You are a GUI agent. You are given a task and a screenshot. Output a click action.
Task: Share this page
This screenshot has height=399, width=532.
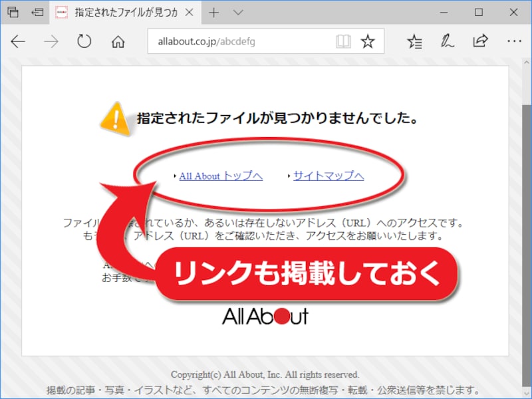click(479, 41)
